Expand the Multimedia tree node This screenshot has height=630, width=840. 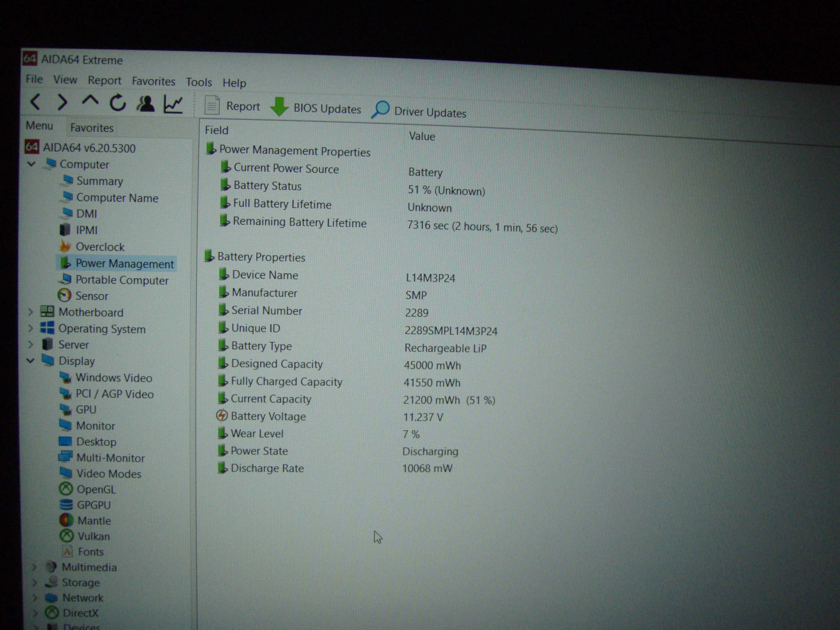tap(34, 567)
